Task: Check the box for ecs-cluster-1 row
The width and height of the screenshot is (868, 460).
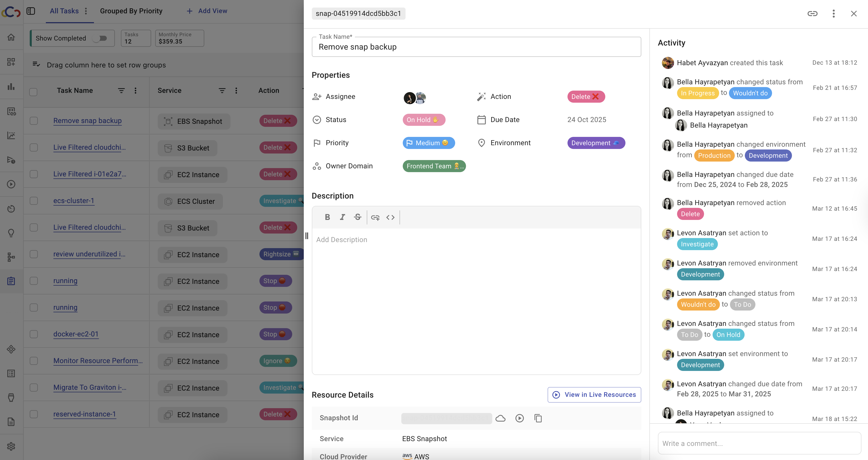Action: (34, 201)
